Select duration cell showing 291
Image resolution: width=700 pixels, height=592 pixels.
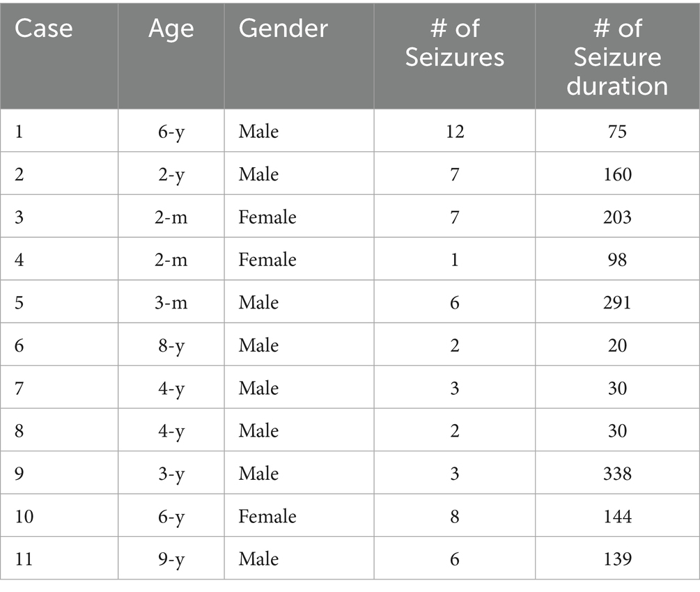coord(617,302)
